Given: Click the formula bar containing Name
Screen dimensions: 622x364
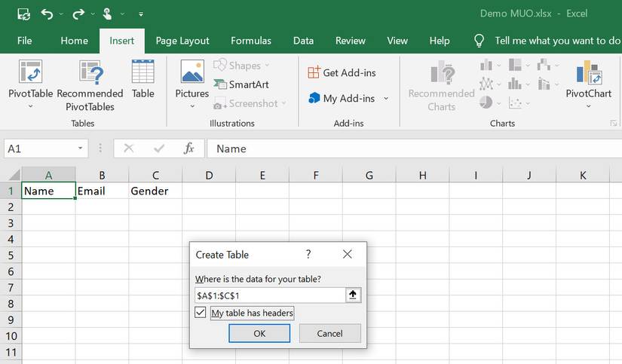Looking at the screenshot, I should (x=415, y=148).
